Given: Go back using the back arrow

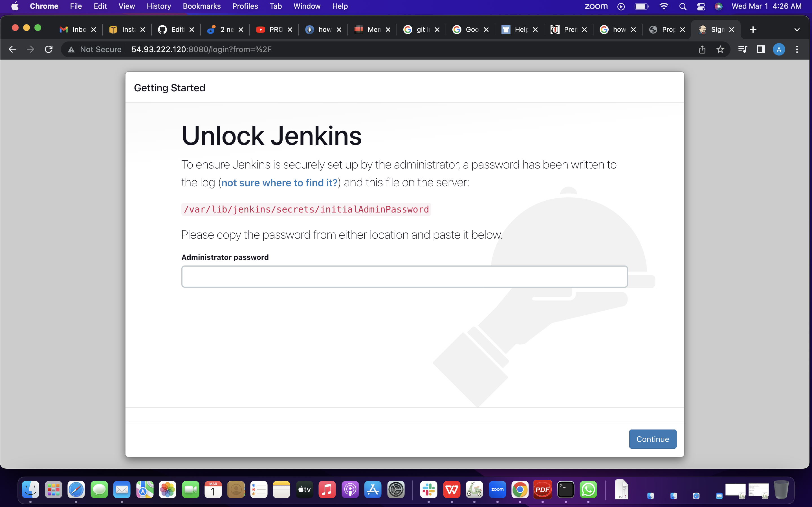Looking at the screenshot, I should [12, 49].
